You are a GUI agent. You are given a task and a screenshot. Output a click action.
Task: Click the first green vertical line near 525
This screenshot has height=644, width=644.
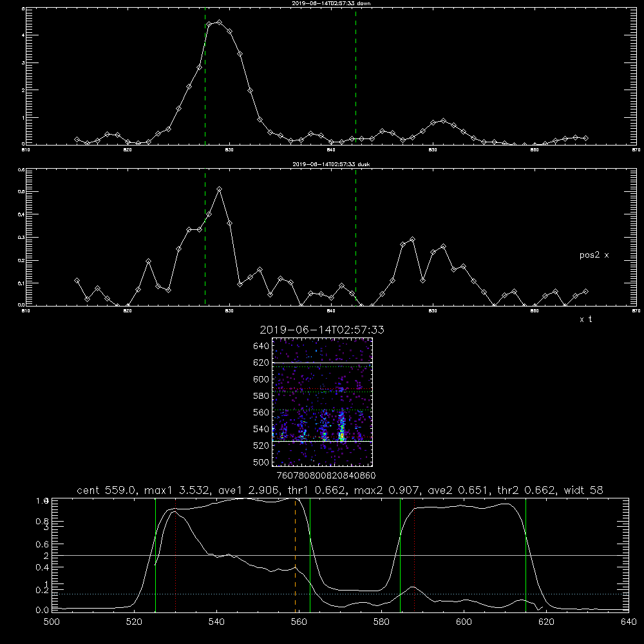click(x=156, y=554)
